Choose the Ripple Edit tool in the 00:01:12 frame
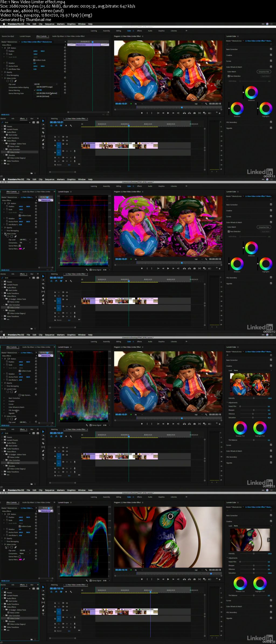Viewport: 276px width, 644px height. (43, 128)
